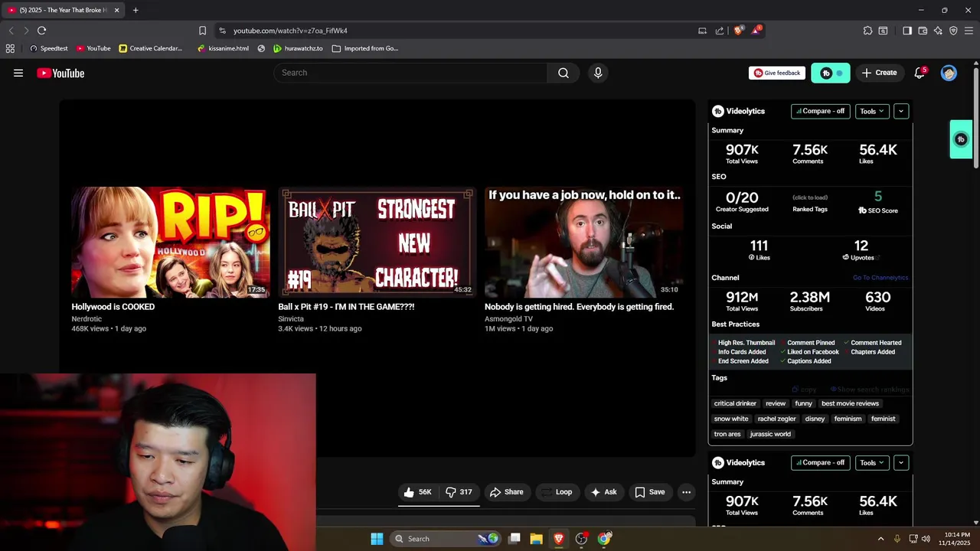Open the Brave Wallet icon
This screenshot has height=551, width=980.
click(923, 31)
